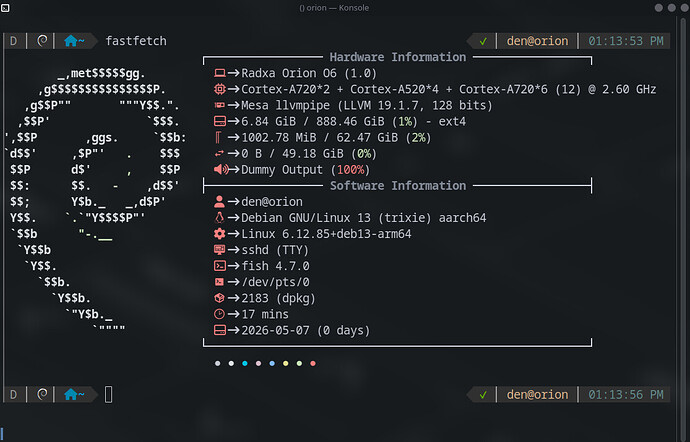
Task: Click the D segment of the fastfetch prompt
Action: [14, 41]
